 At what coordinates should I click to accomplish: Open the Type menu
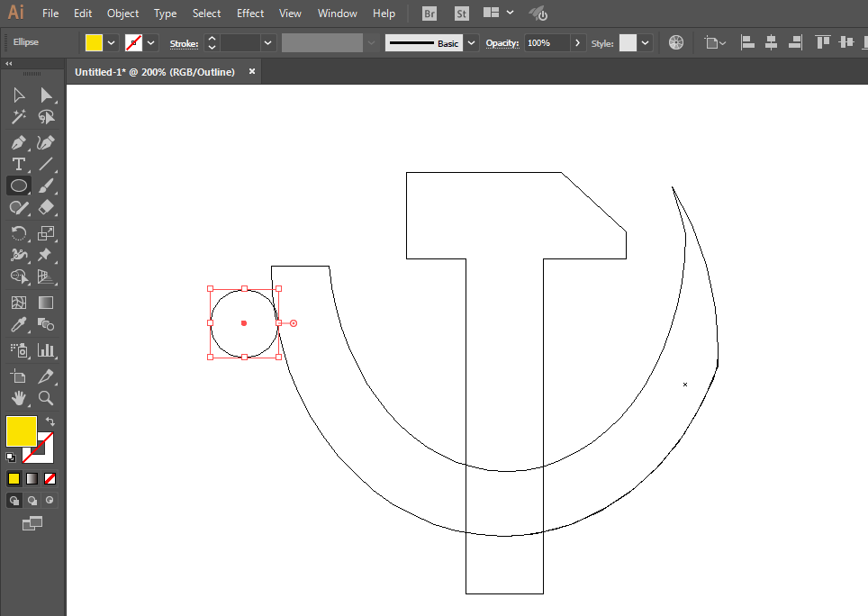[165, 14]
